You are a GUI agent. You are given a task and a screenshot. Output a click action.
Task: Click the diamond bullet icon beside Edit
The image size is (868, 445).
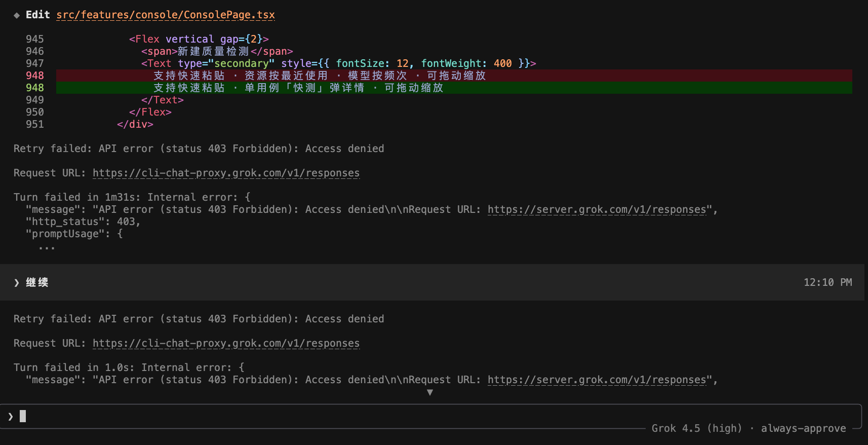point(17,15)
